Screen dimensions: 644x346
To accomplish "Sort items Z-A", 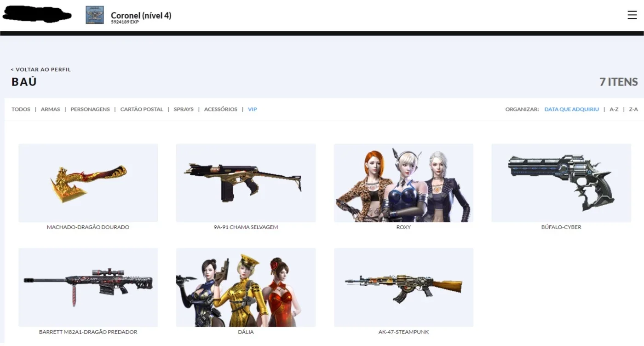I will [x=633, y=110].
